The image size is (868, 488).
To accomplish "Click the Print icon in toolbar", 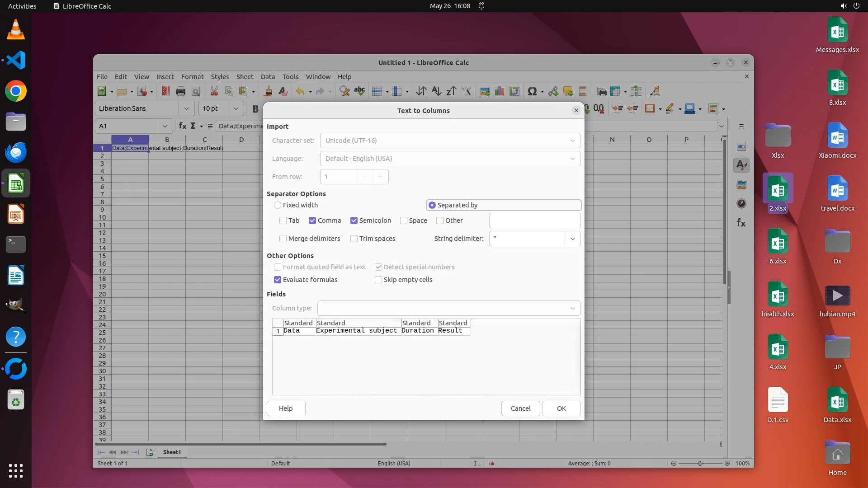I will (181, 91).
